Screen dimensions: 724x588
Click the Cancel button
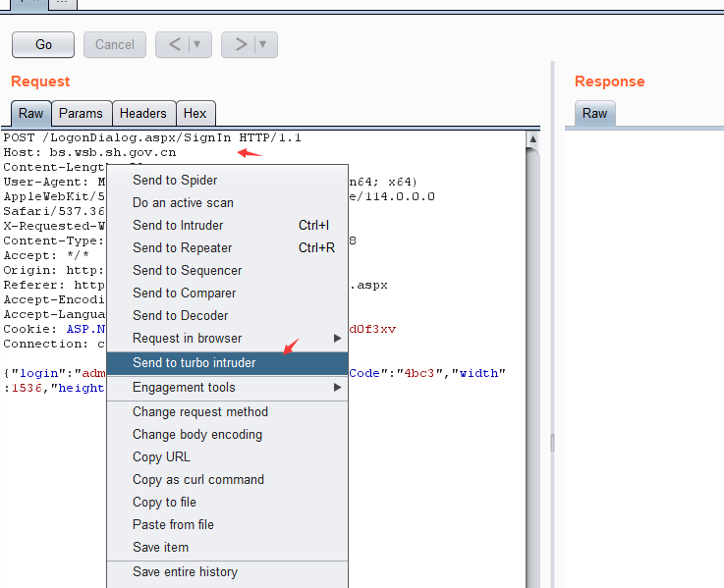115,44
